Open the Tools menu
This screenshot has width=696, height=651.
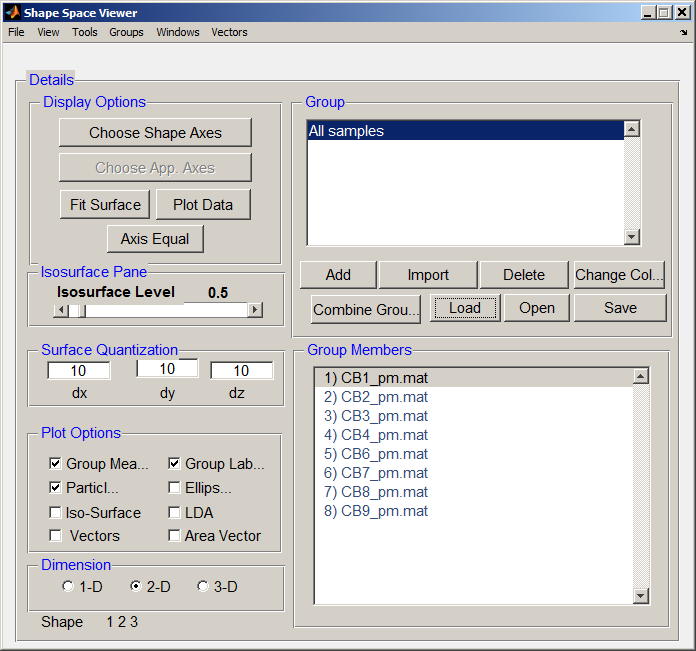pos(85,32)
